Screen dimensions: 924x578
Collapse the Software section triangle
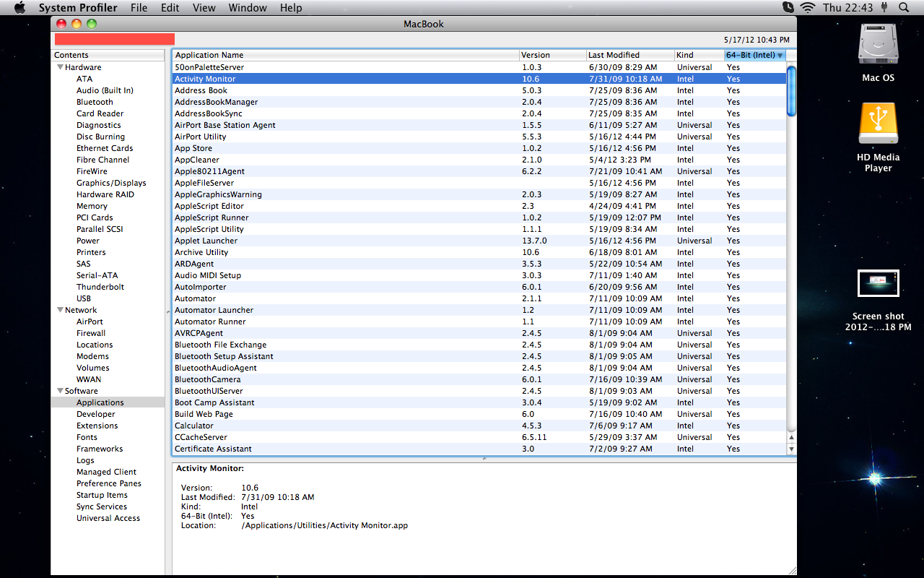60,391
